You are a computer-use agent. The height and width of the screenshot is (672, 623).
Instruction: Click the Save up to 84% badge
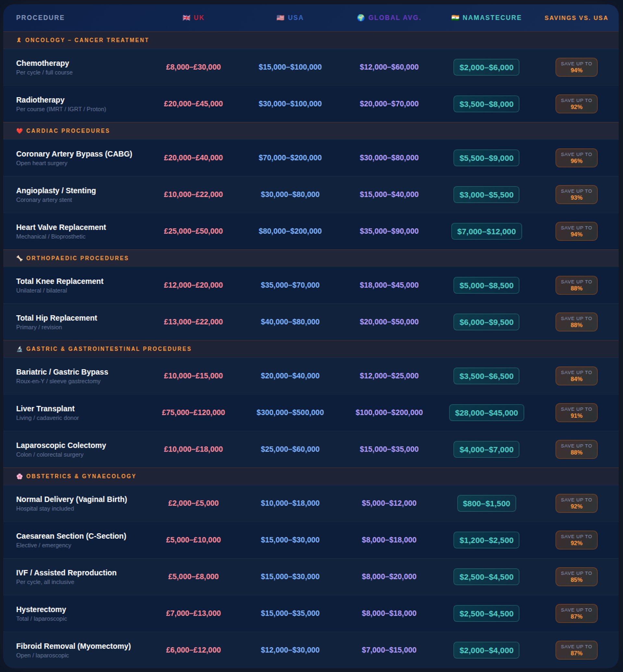click(x=576, y=376)
